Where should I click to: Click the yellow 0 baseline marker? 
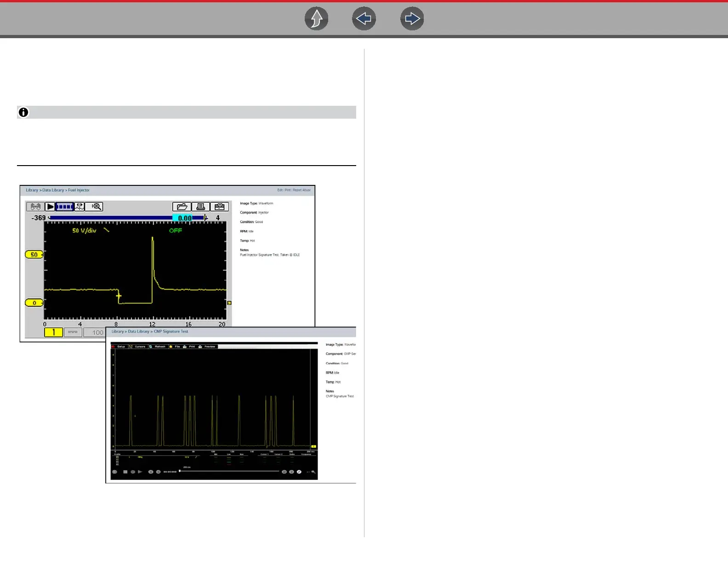(x=34, y=303)
